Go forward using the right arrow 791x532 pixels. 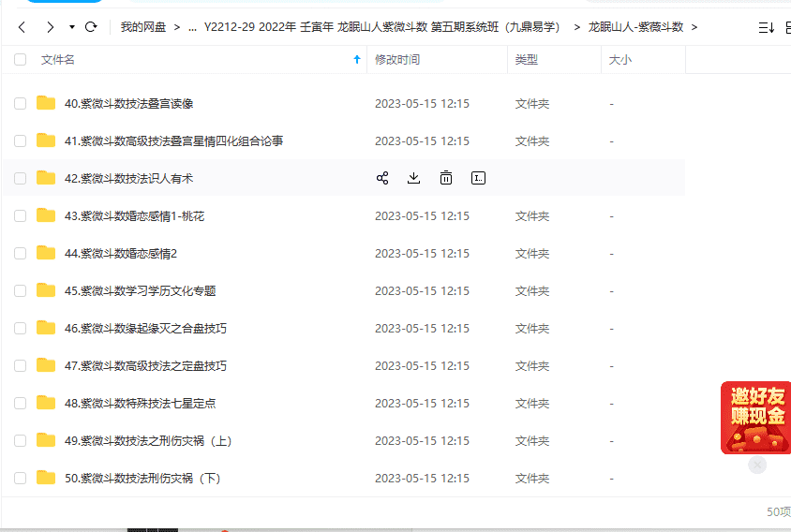[50, 27]
